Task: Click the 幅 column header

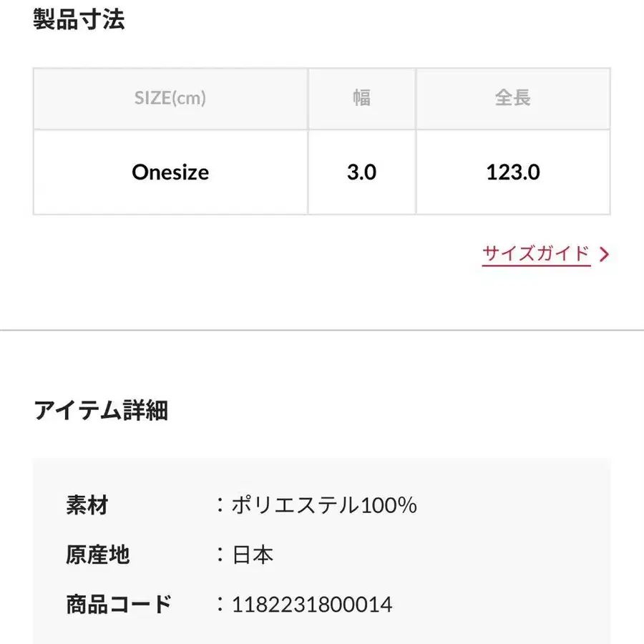Action: click(x=361, y=99)
